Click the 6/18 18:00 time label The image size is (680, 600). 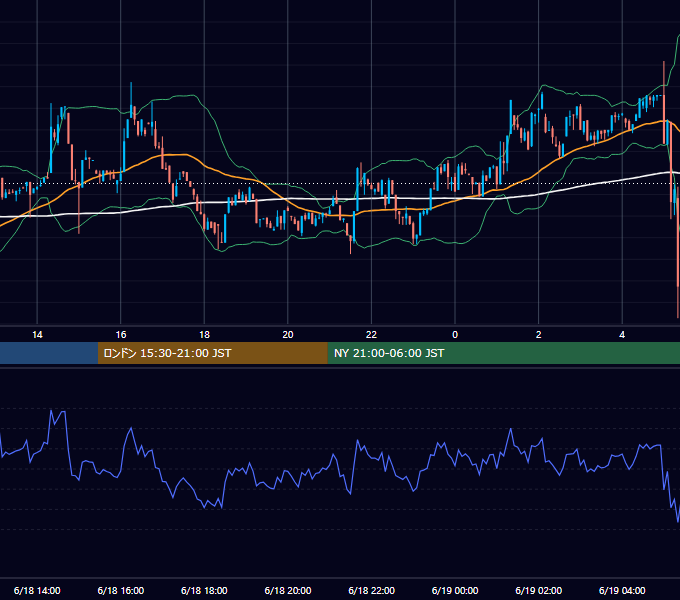point(204,590)
